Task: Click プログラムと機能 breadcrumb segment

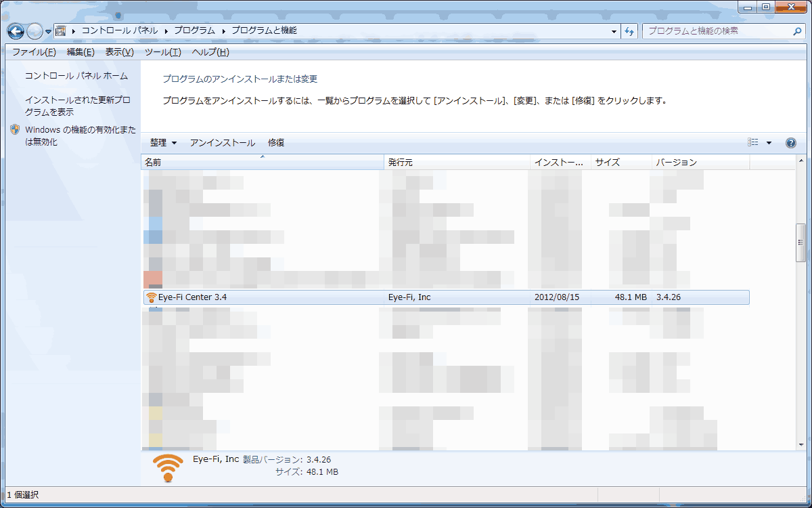Action: point(264,31)
